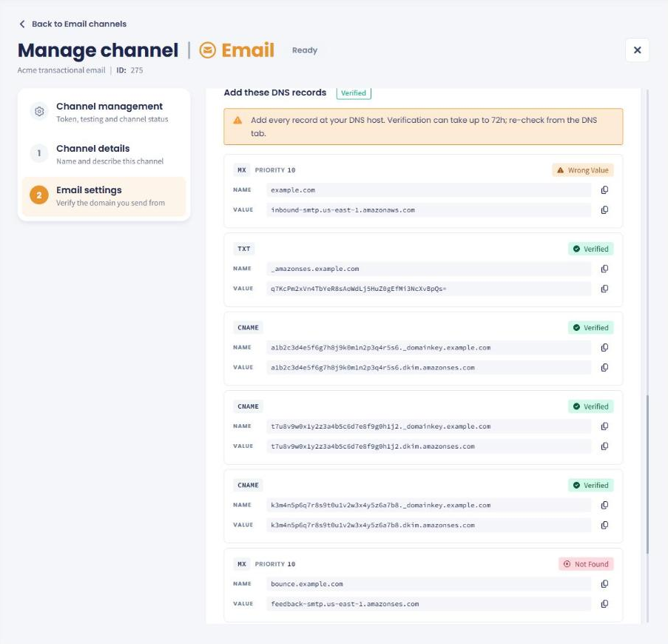Select the Email settings step
The height and width of the screenshot is (644, 668).
point(104,196)
